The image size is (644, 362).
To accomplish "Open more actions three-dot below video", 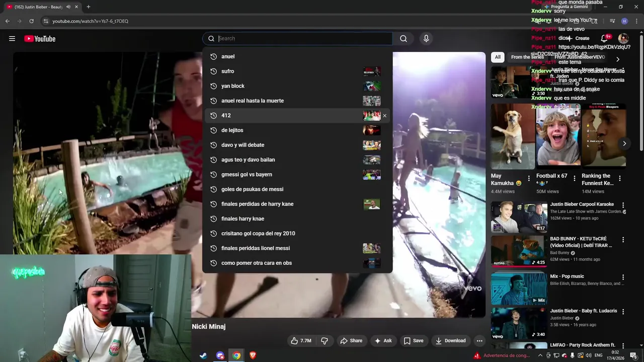I will click(479, 341).
